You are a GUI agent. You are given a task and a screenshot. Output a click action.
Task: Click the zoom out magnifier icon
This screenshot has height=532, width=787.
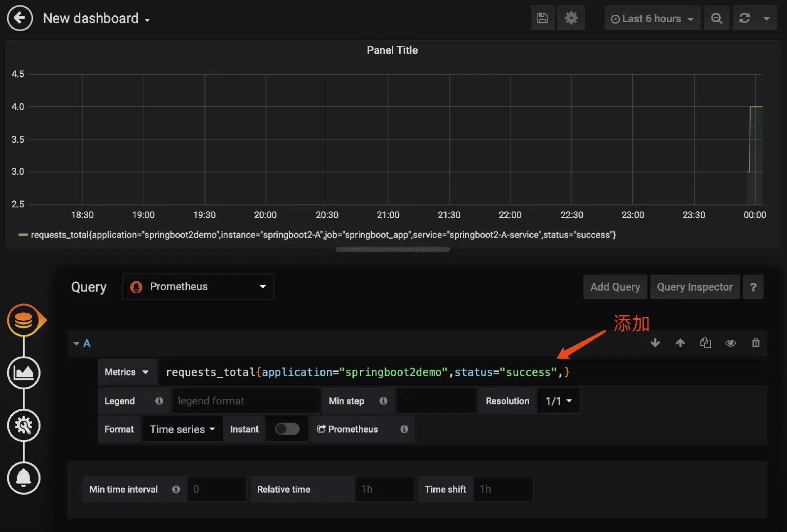pos(717,18)
